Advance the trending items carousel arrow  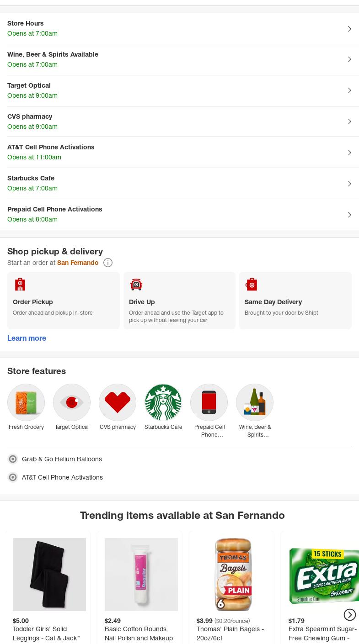(x=350, y=615)
